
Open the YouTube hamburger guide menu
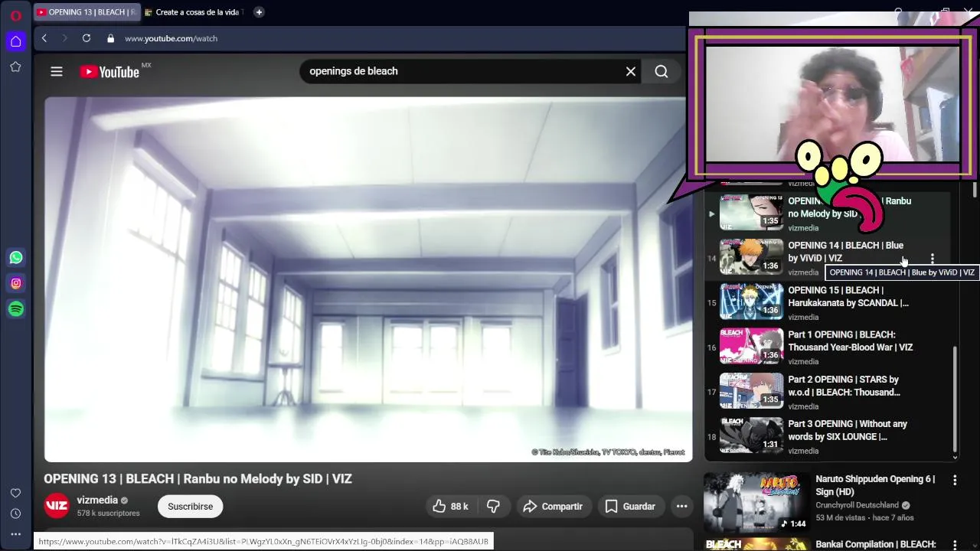(x=57, y=71)
